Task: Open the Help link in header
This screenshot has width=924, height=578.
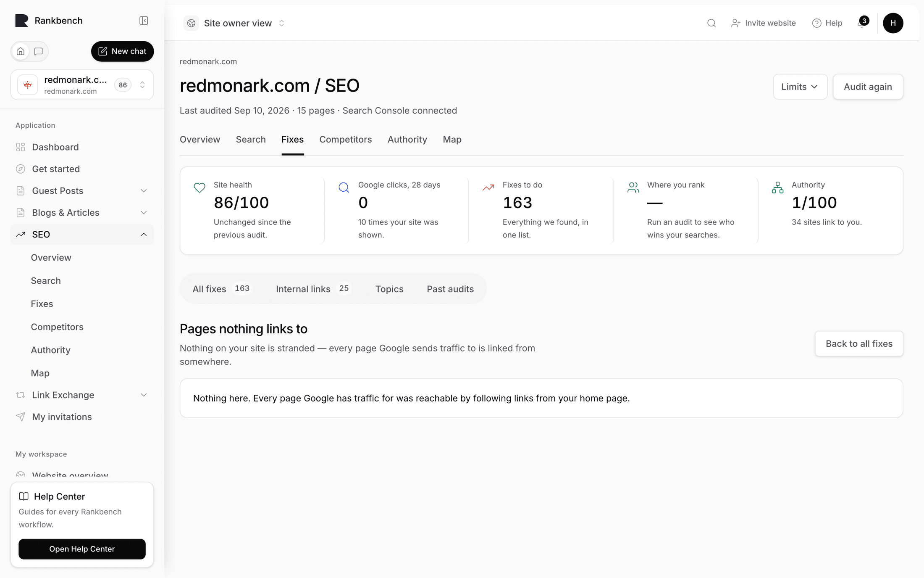Action: click(x=827, y=23)
